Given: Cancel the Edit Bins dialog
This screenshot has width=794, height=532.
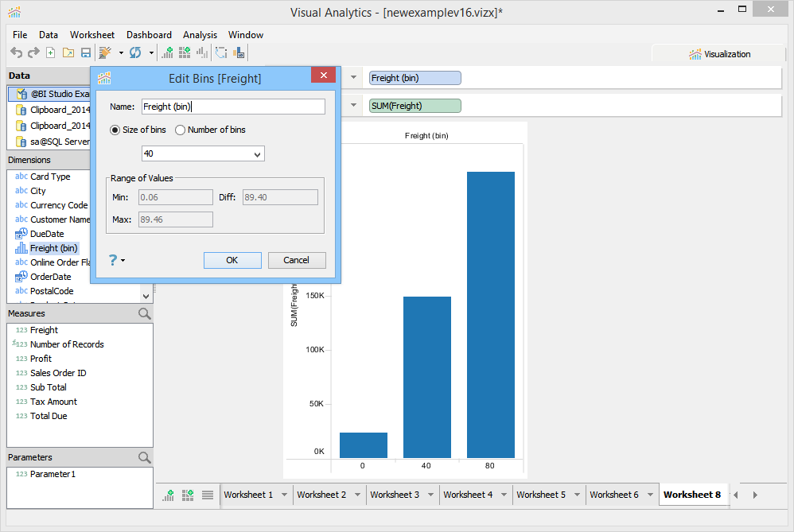Looking at the screenshot, I should pyautogui.click(x=297, y=260).
